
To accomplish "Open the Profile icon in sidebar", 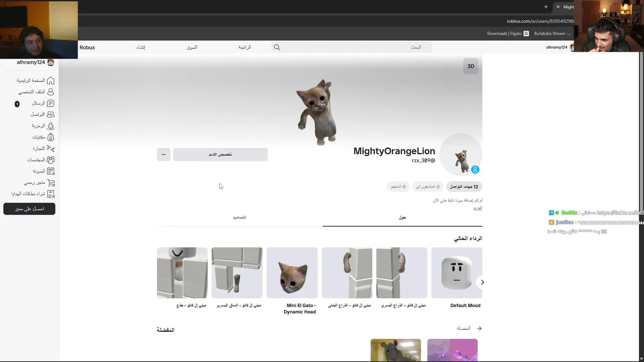I will (50, 92).
